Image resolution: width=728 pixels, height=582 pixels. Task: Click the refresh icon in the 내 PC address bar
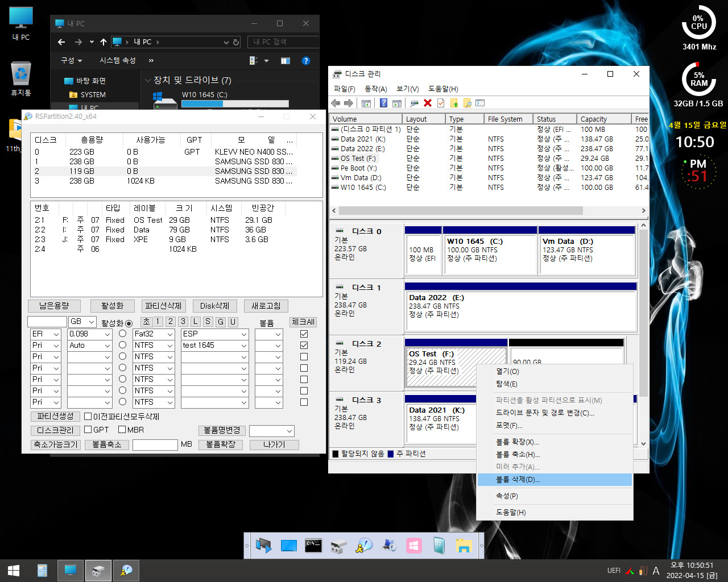(x=236, y=42)
